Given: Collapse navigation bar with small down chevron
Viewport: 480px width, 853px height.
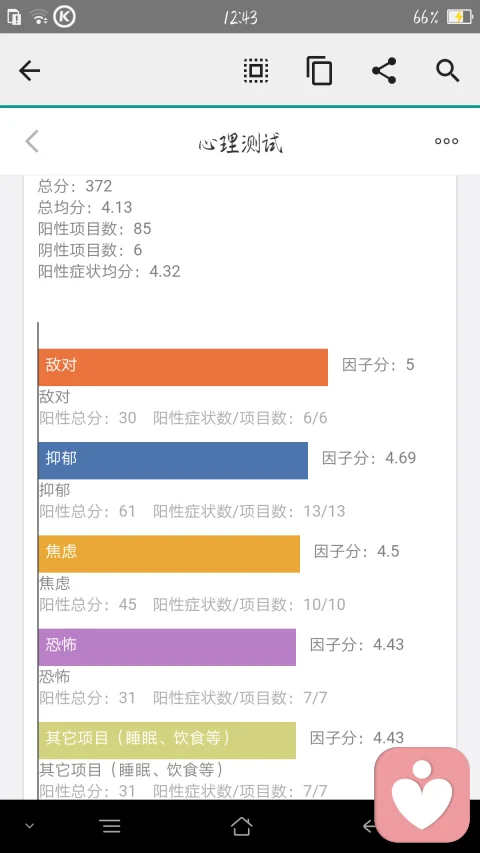Looking at the screenshot, I should [x=30, y=826].
